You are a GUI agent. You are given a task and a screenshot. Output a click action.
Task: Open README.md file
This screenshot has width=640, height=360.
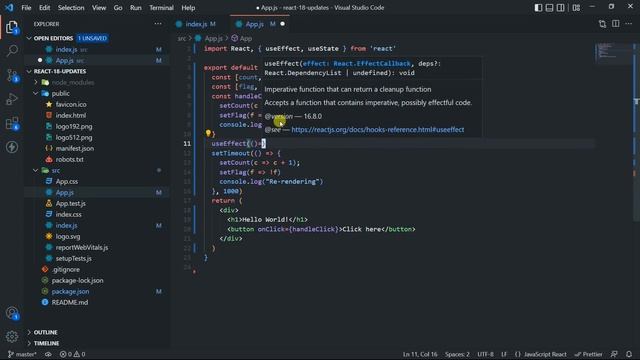pos(70,302)
